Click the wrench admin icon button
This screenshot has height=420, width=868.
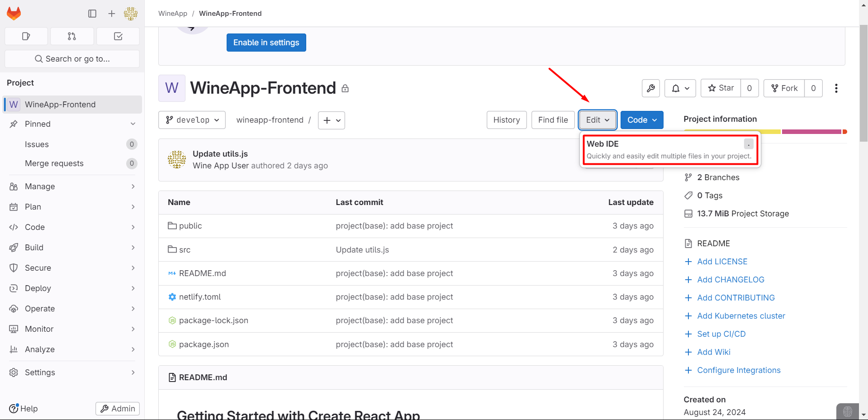(x=651, y=88)
